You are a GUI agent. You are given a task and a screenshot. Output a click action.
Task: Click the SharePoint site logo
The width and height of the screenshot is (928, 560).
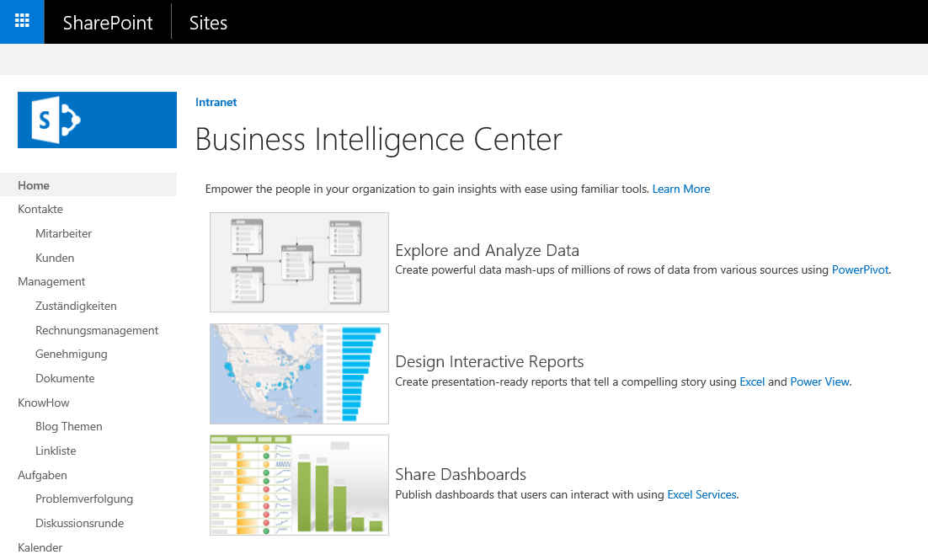(x=97, y=120)
